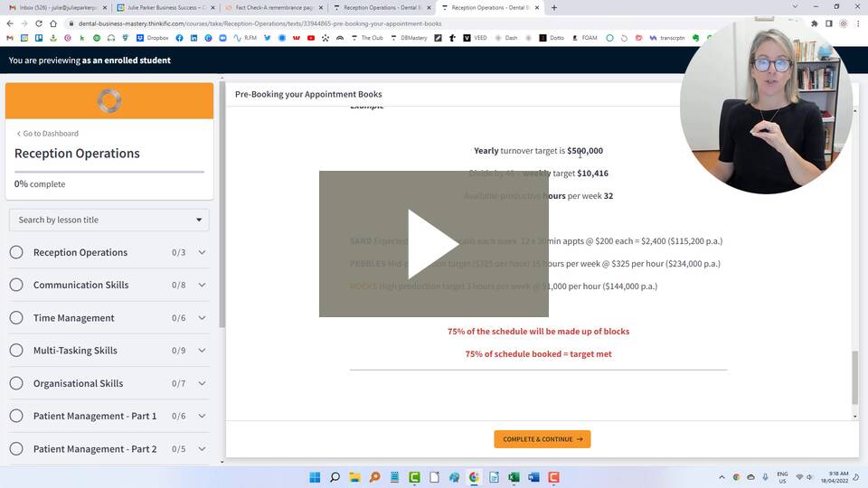
Task: Click the lesson content vertical scrollbar
Action: [855, 378]
